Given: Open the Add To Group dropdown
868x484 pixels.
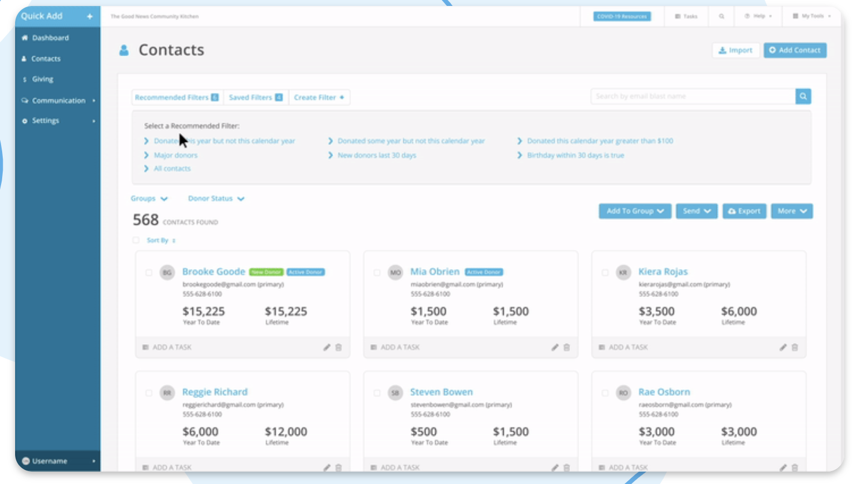Looking at the screenshot, I should click(x=635, y=211).
